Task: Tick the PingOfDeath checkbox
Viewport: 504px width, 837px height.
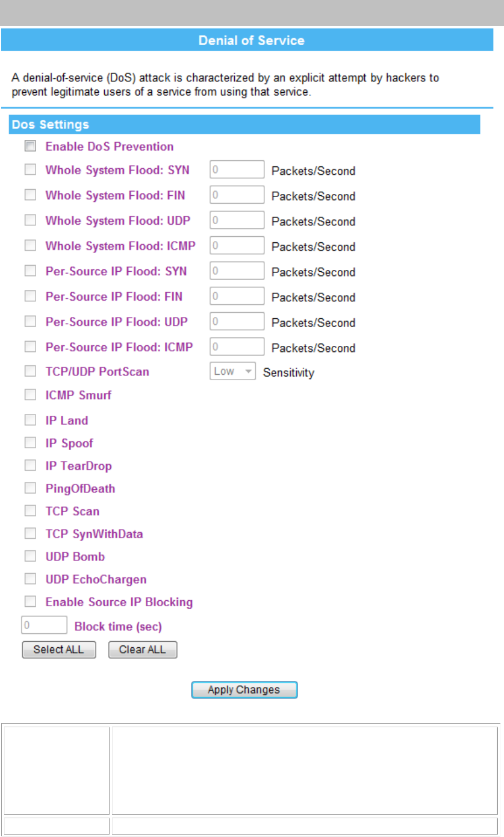Action: point(30,488)
